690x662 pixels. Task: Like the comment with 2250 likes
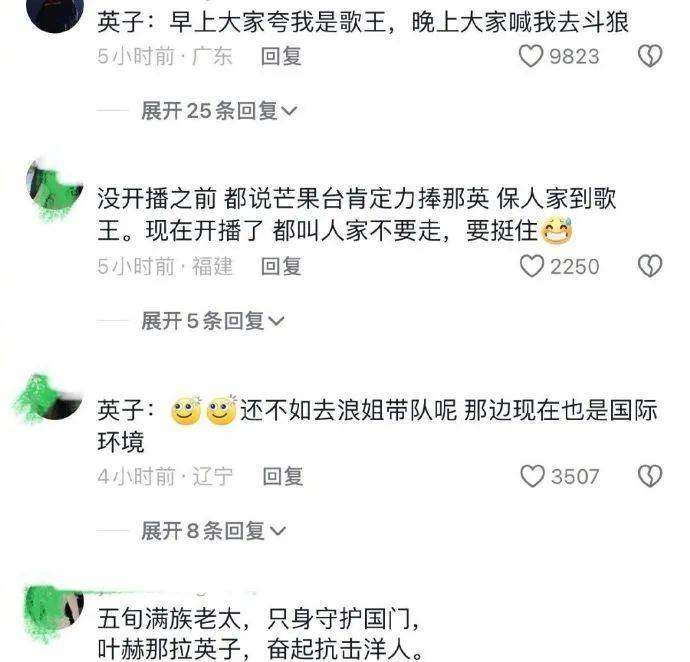pos(532,266)
